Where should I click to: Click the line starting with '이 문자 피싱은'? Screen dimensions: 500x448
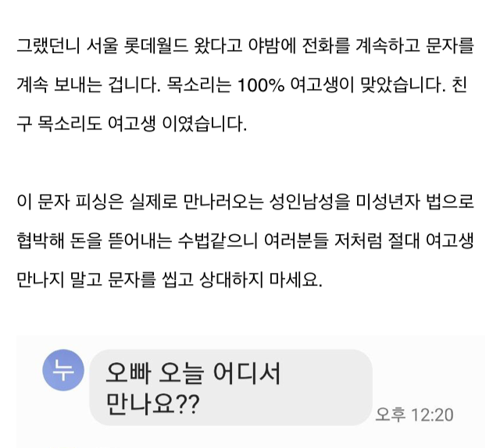pyautogui.click(x=245, y=201)
